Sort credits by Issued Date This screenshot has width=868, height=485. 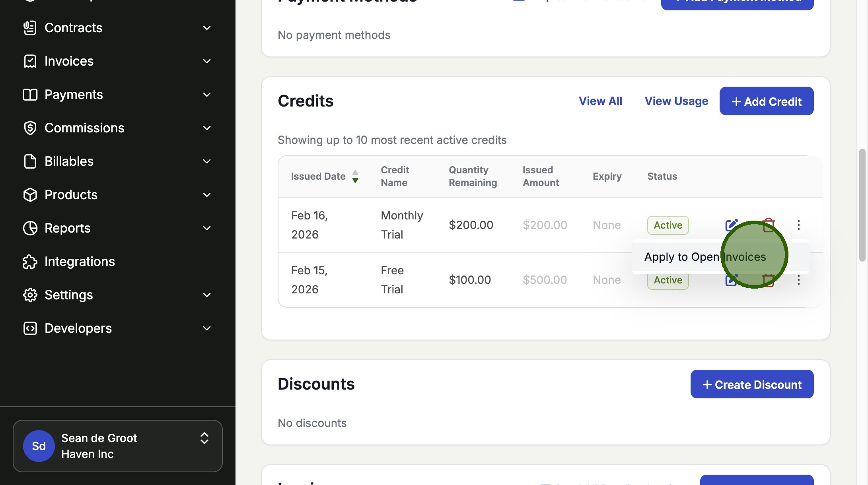click(355, 177)
